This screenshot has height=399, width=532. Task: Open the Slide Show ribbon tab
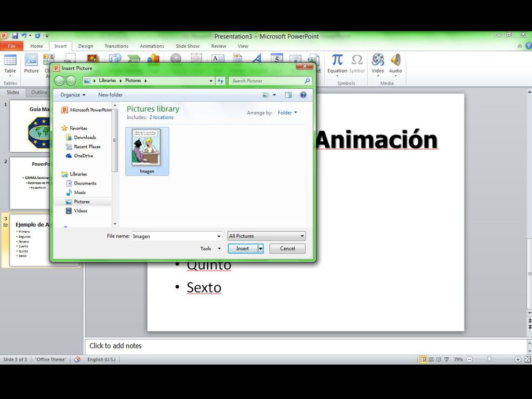(188, 46)
